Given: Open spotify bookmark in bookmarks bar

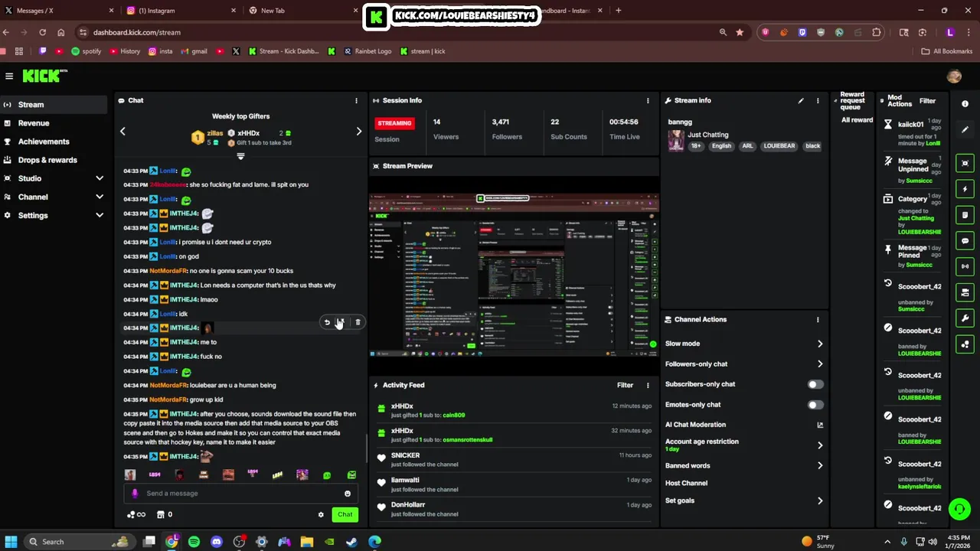Looking at the screenshot, I should pos(87,51).
